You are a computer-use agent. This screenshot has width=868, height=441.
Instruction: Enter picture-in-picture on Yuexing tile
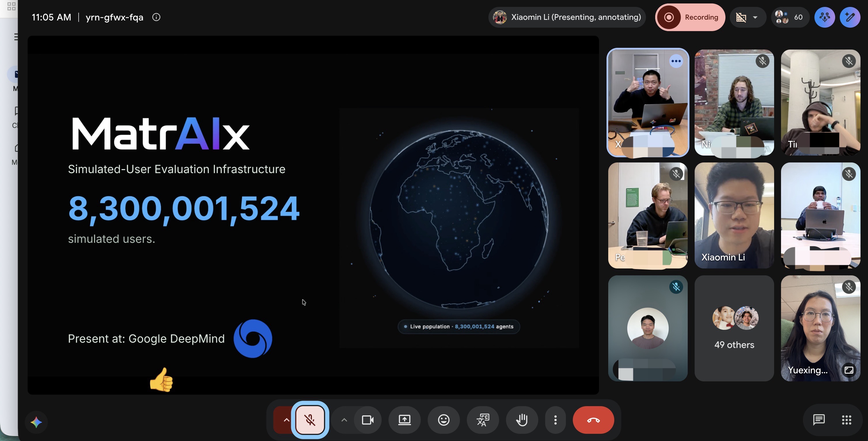848,370
